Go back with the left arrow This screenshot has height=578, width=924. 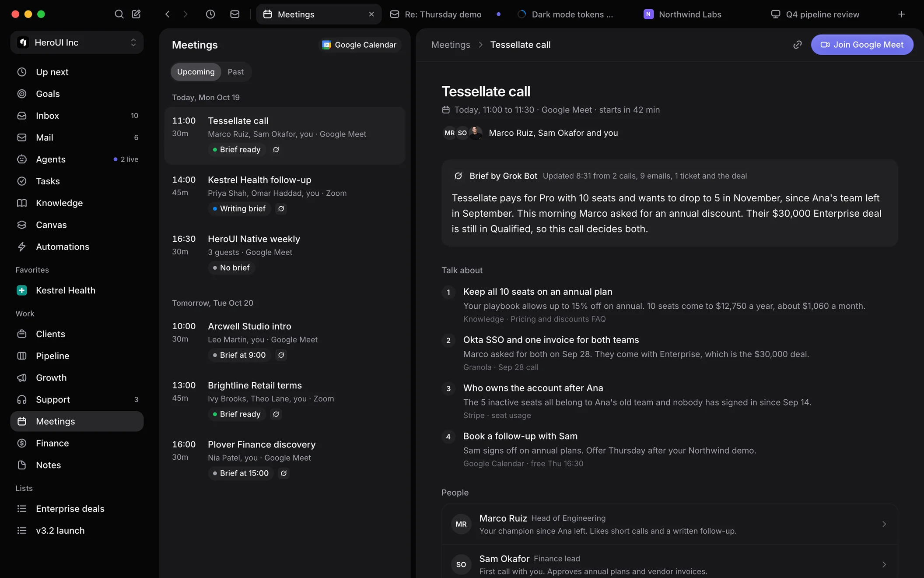tap(168, 14)
